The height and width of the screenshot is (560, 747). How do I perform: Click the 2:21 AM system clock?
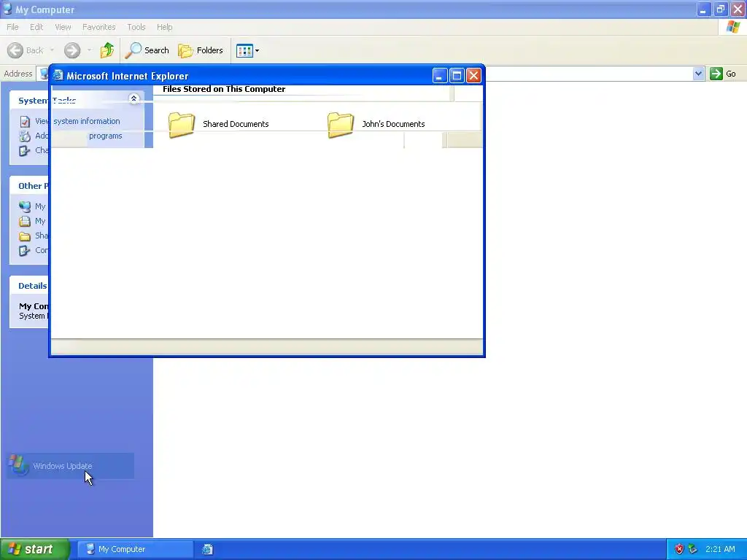click(720, 549)
